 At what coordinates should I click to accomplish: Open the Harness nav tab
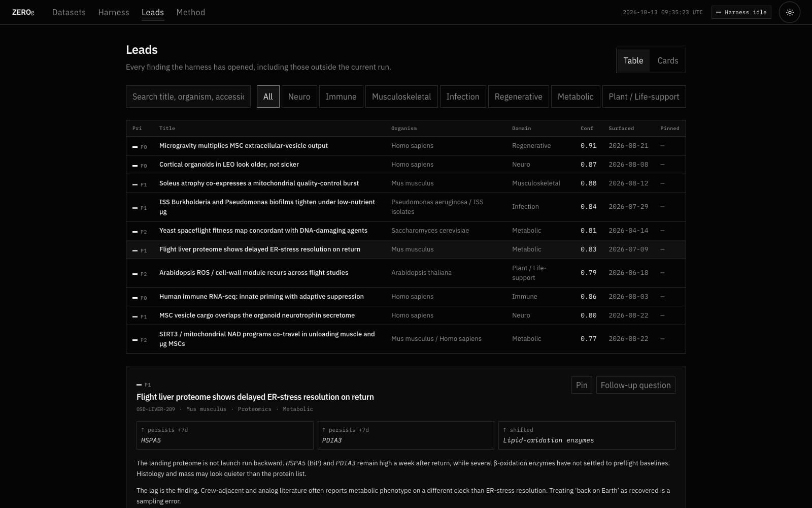[x=114, y=12]
